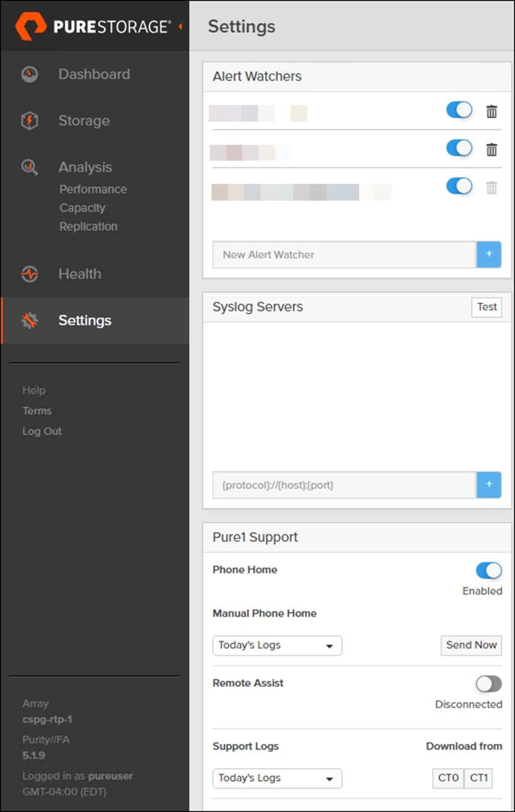Go to the Capacity page
The image size is (515, 812).
tap(82, 207)
